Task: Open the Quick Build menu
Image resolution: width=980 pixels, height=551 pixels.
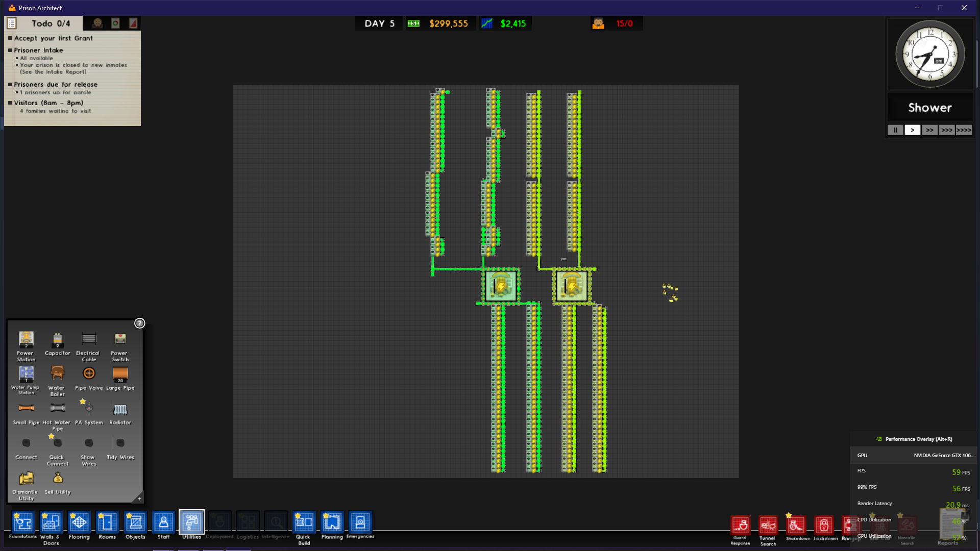Action: tap(304, 528)
